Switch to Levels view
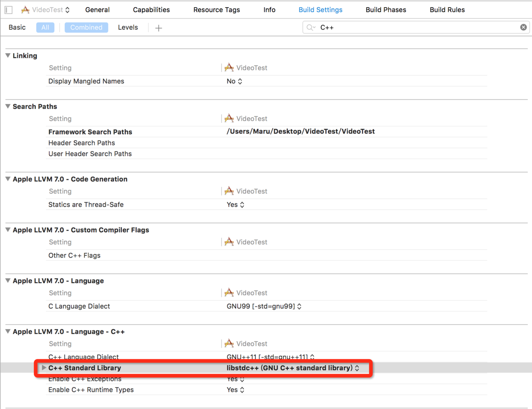This screenshot has height=409, width=532. click(x=128, y=27)
